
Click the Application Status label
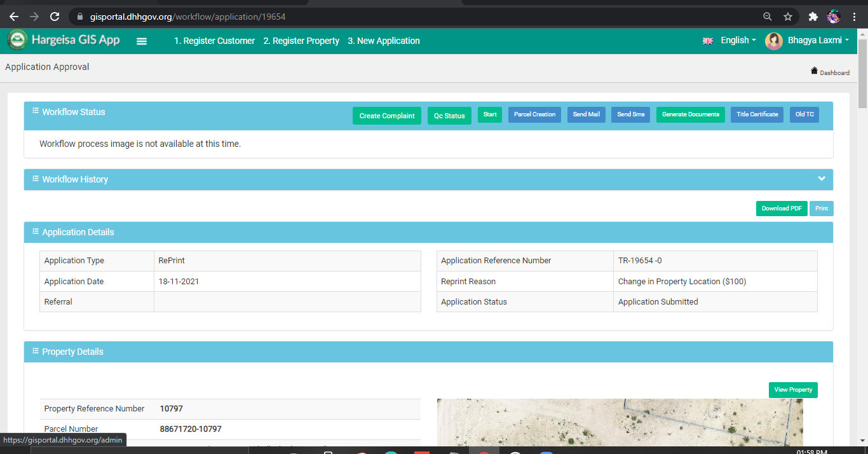click(474, 301)
